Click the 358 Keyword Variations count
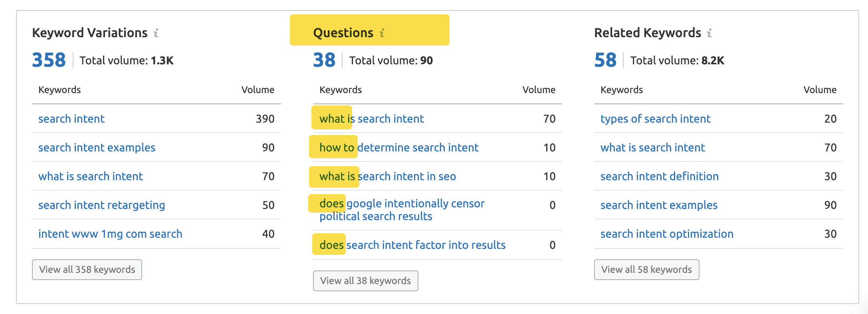Viewport: 868px width, 314px height. 49,60
